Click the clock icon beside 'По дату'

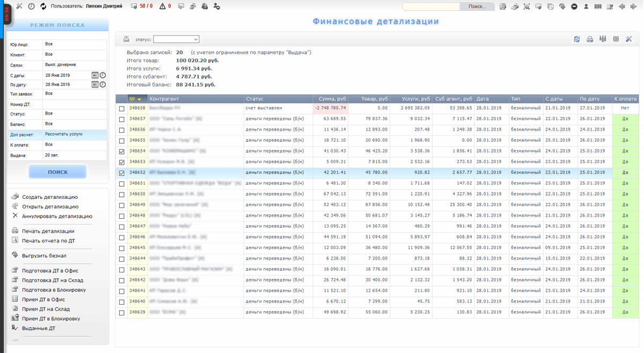103,84
